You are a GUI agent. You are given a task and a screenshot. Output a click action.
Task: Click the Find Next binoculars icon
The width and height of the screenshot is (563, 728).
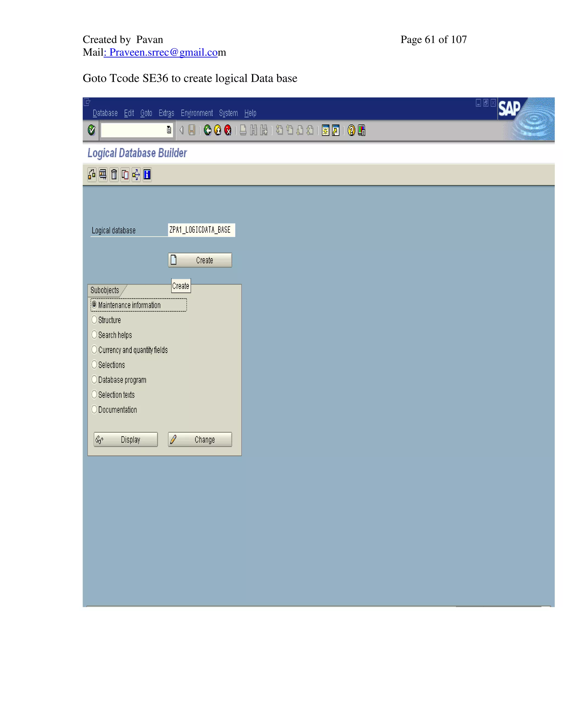(x=264, y=130)
